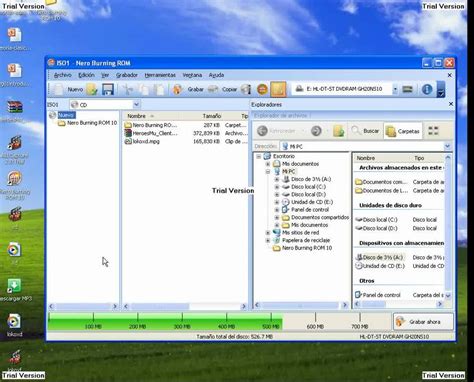The height and width of the screenshot is (382, 474).
Task: Open the Ayuda menu
Action: 216,75
